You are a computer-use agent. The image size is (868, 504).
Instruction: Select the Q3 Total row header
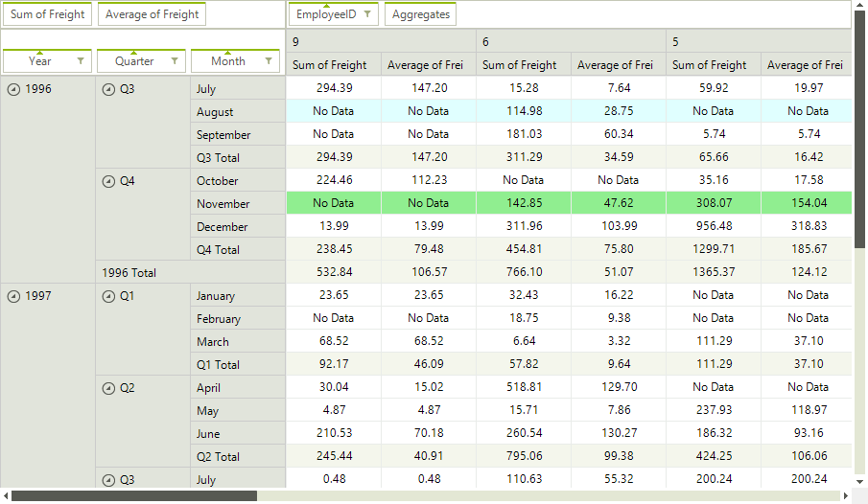pyautogui.click(x=238, y=158)
